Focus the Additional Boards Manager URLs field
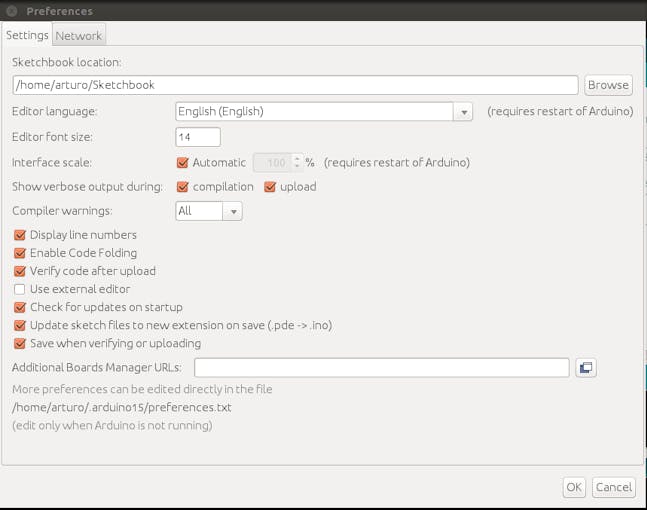647x510 pixels. (382, 367)
